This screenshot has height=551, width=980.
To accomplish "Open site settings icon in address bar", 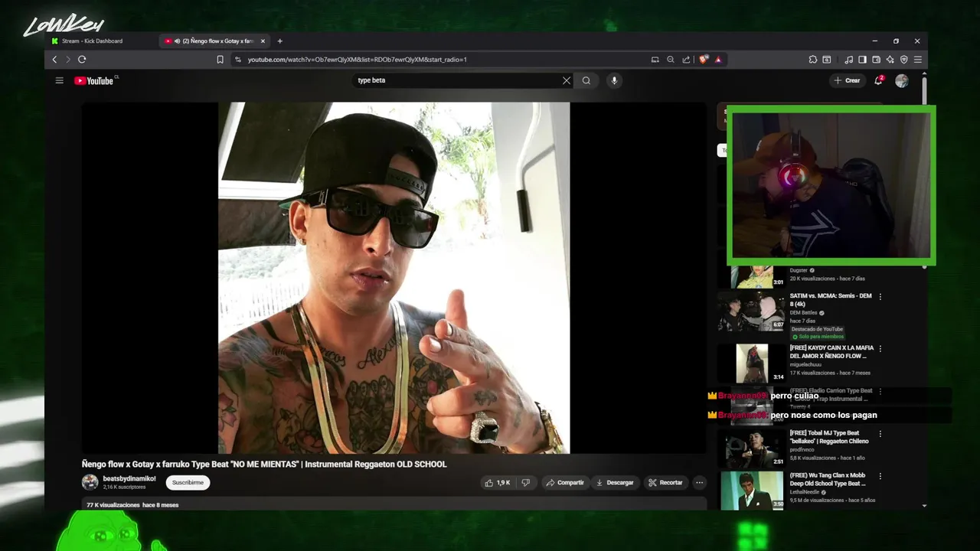I will click(238, 60).
